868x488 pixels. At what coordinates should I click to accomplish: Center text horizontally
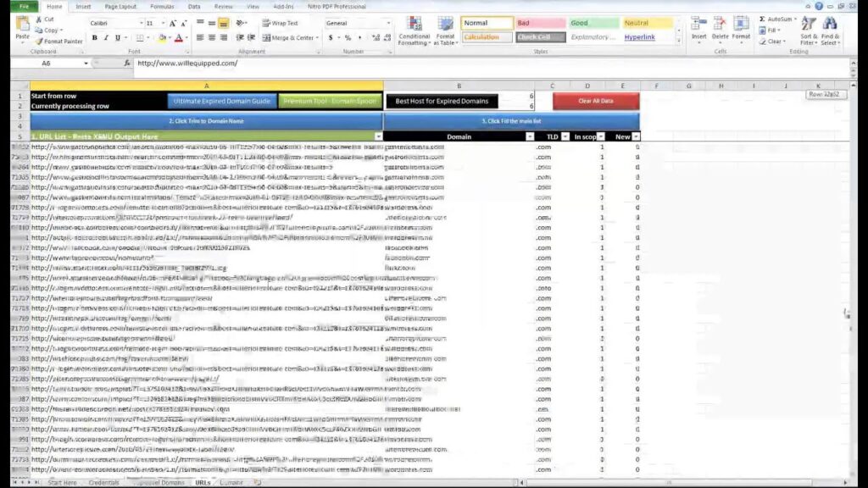point(212,37)
